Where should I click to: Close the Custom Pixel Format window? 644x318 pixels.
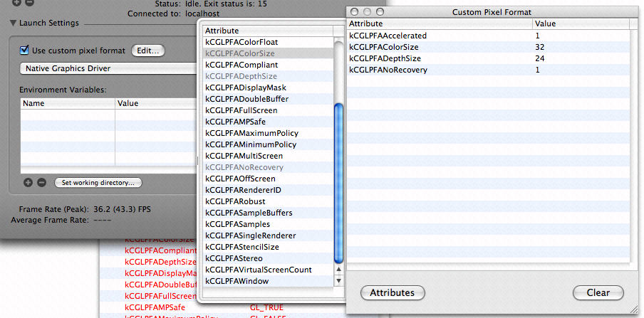354,12
